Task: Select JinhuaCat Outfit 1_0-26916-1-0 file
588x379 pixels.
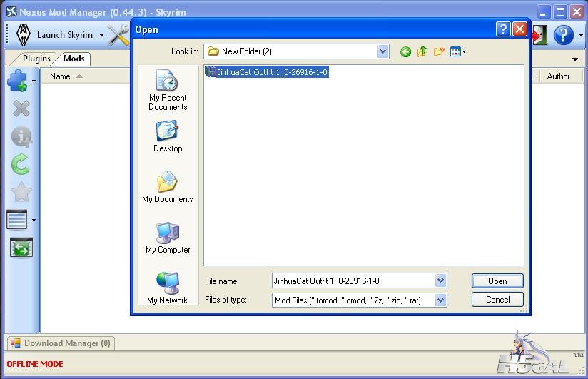Action: (x=267, y=72)
